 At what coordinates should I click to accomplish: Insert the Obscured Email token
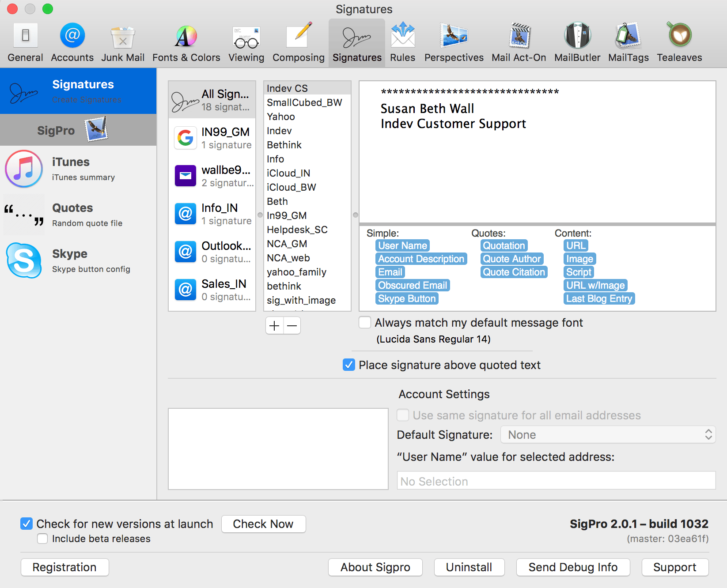[413, 285]
